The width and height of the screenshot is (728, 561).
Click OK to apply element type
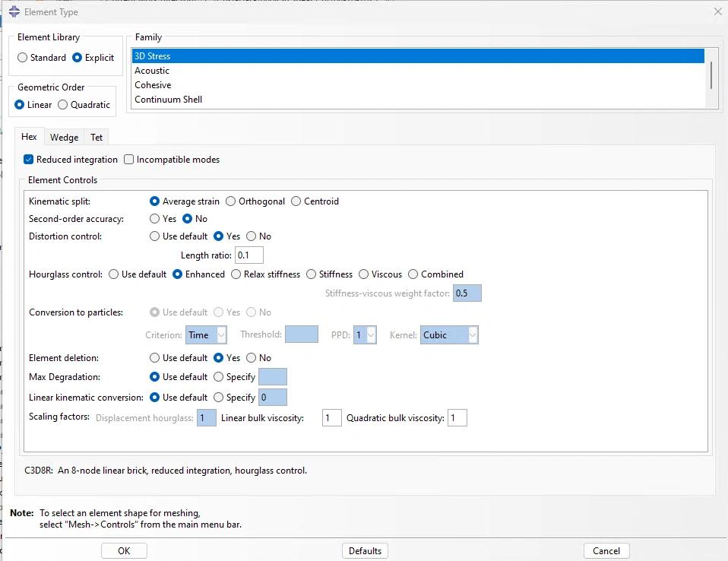pyautogui.click(x=124, y=551)
